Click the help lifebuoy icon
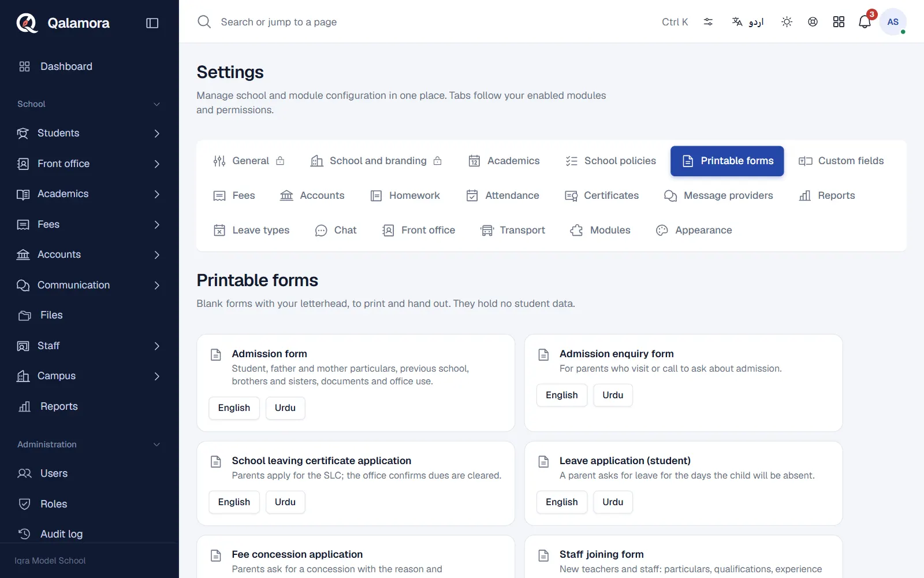This screenshot has width=924, height=578. (x=813, y=22)
